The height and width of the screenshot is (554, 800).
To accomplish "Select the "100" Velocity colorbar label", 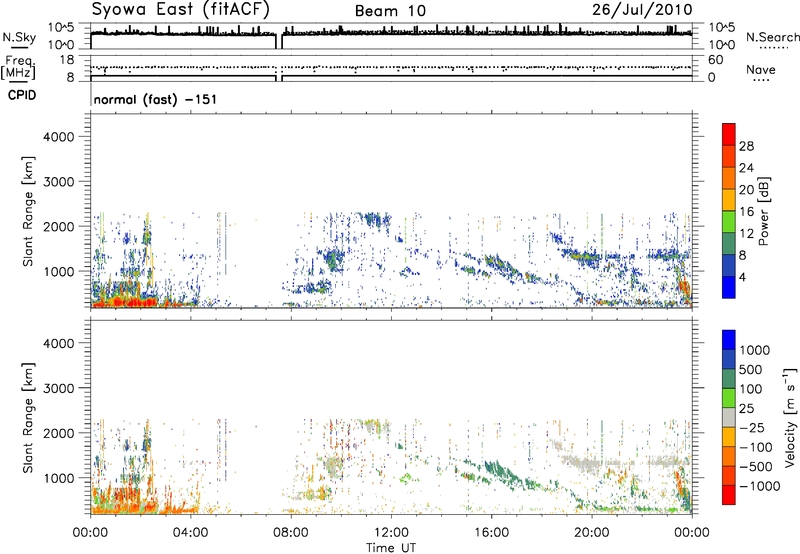I will tap(750, 389).
